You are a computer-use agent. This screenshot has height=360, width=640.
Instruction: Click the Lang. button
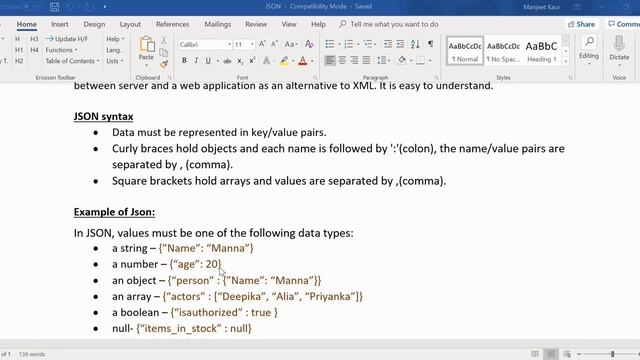(113, 50)
